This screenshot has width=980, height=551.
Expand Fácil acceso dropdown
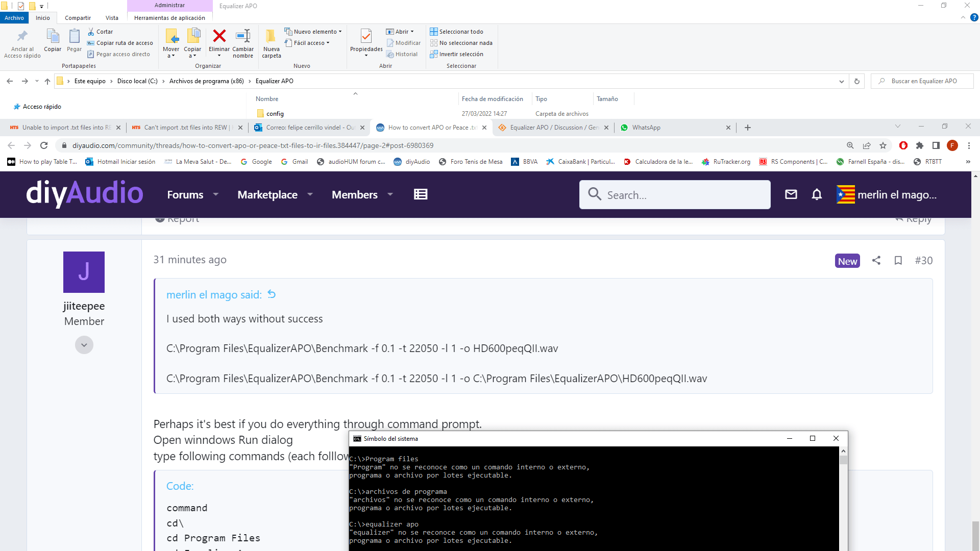point(328,43)
